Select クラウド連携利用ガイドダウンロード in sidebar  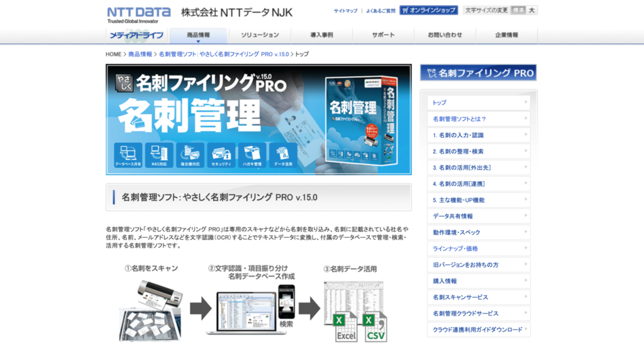pyautogui.click(x=479, y=330)
